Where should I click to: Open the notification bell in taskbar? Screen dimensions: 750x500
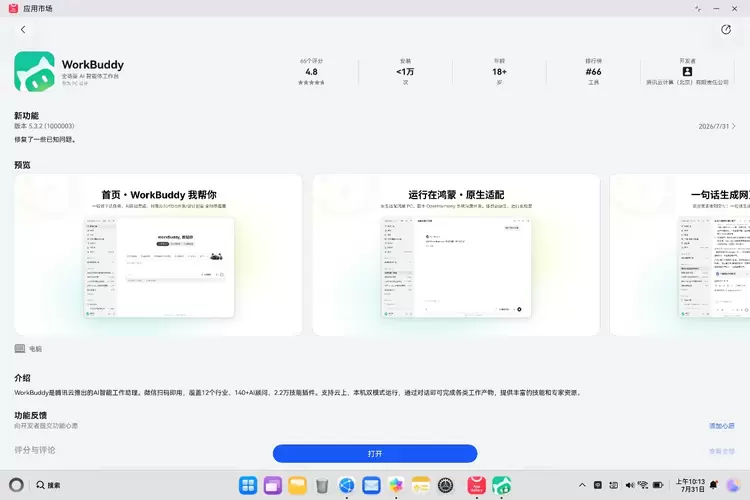714,485
